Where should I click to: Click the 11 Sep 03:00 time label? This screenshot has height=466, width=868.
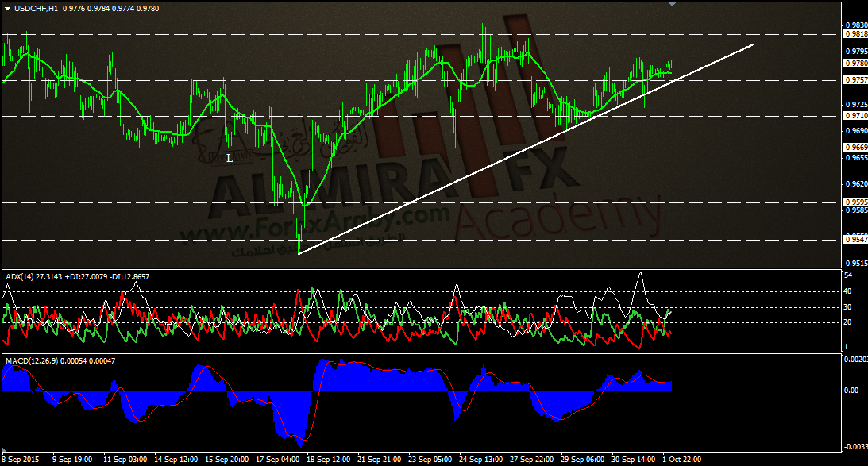(125, 460)
